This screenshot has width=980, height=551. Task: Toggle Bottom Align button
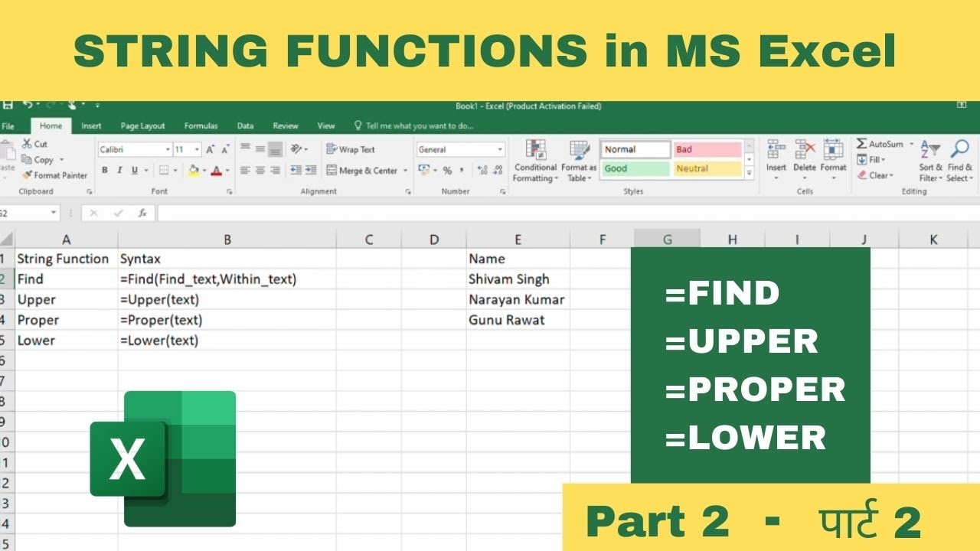coord(275,149)
